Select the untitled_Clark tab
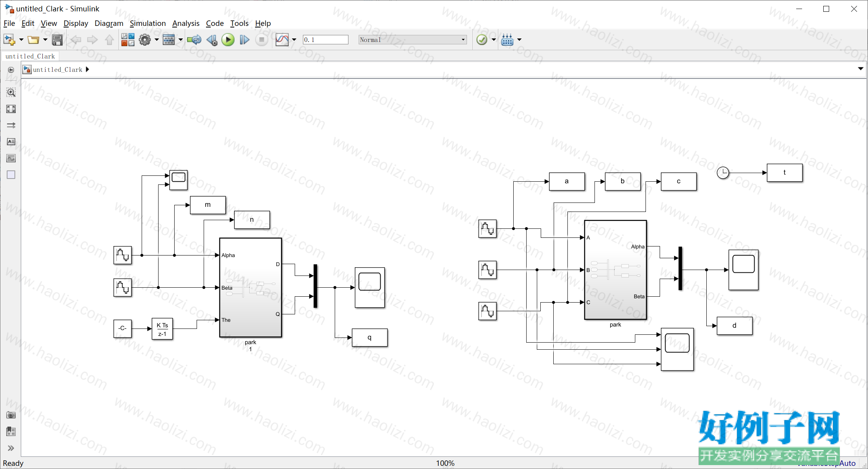 30,56
